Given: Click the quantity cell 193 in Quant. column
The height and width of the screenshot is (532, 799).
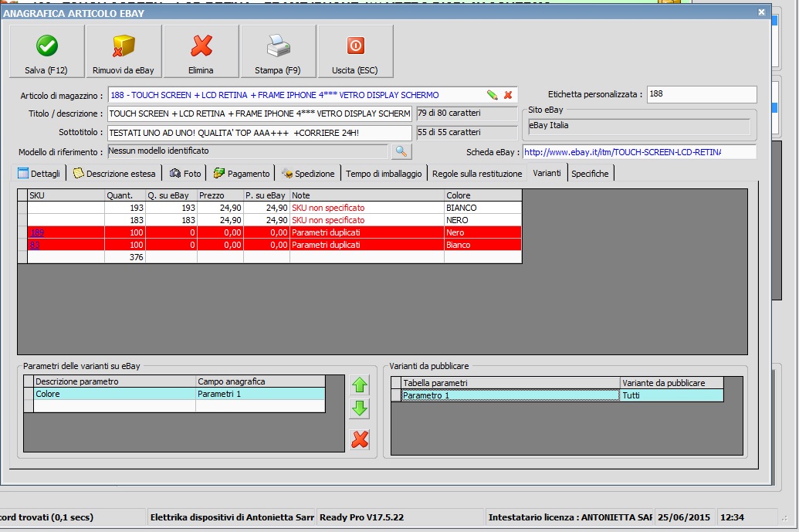Looking at the screenshot, I should 125,208.
